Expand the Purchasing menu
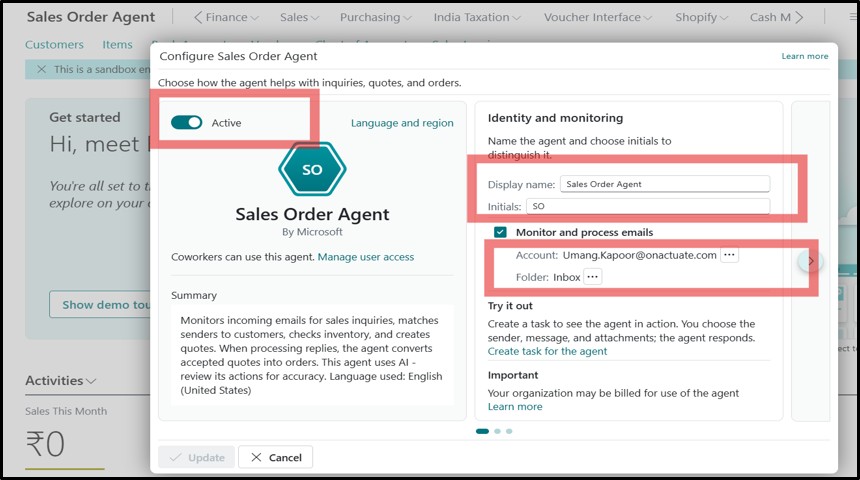This screenshot has width=860, height=480. 376,18
